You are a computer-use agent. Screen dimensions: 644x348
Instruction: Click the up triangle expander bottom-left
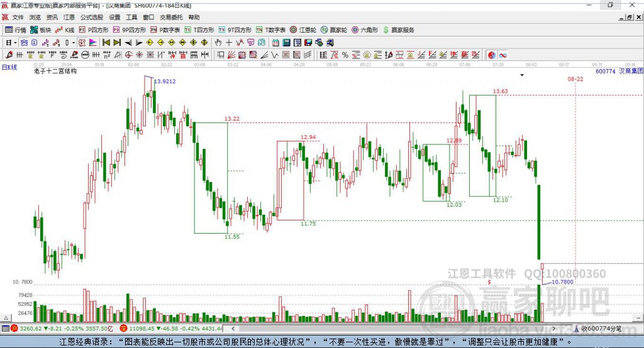click(6, 318)
